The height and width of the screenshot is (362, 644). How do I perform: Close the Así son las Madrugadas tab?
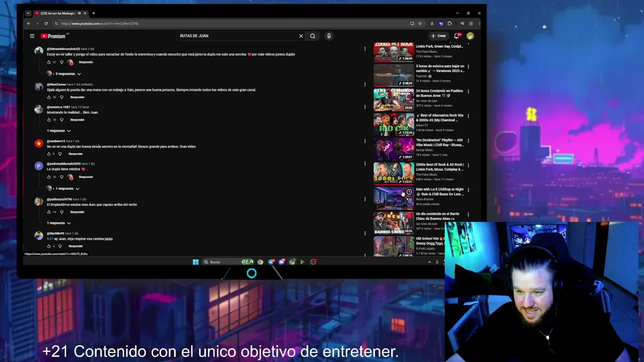click(x=85, y=13)
